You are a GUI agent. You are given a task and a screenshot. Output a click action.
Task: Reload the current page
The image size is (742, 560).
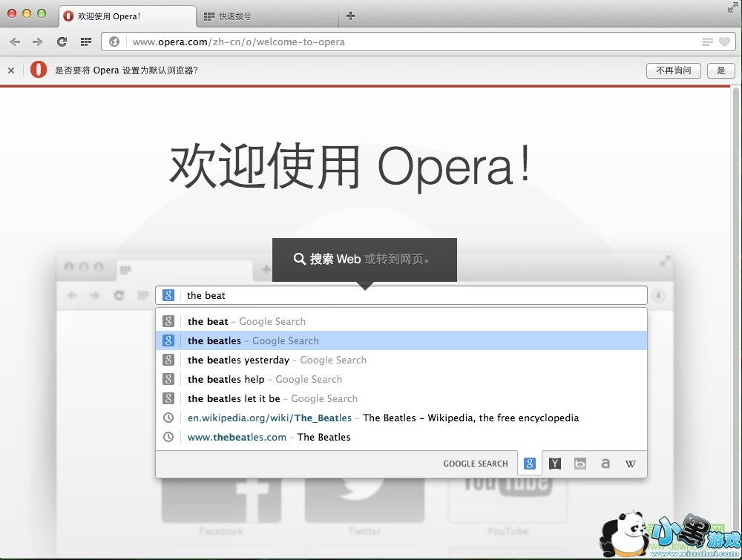62,42
